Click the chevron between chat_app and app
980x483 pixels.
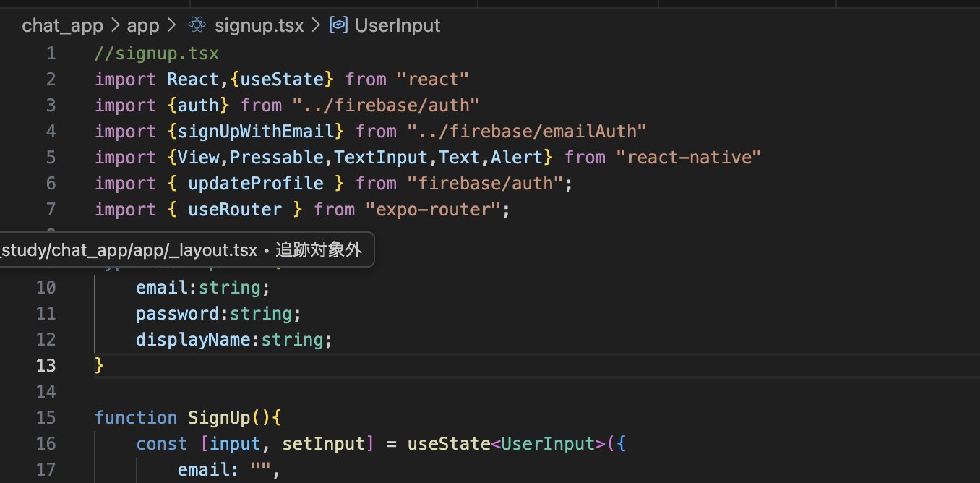click(x=115, y=25)
